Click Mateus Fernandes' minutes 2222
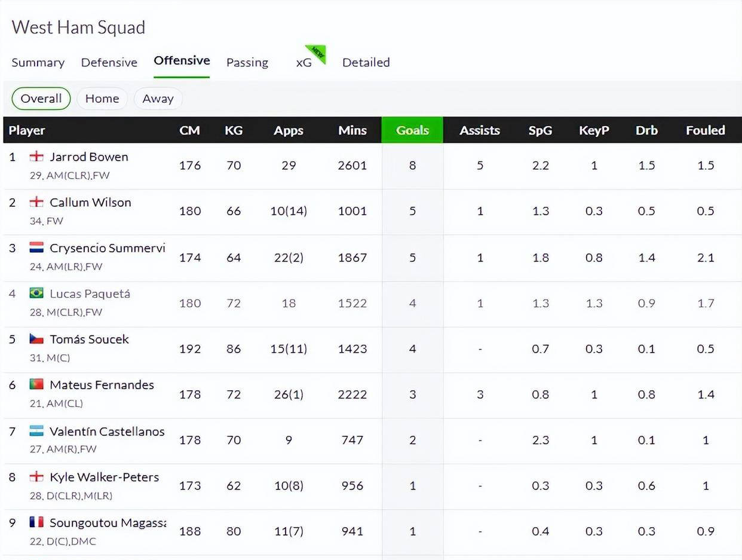742x560 pixels. (352, 394)
